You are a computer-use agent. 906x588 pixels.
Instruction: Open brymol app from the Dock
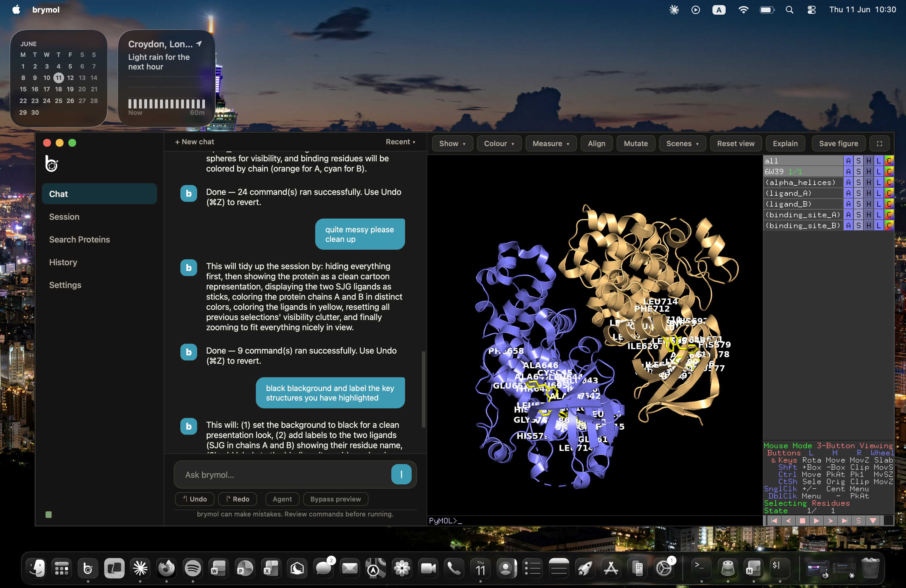(x=88, y=568)
